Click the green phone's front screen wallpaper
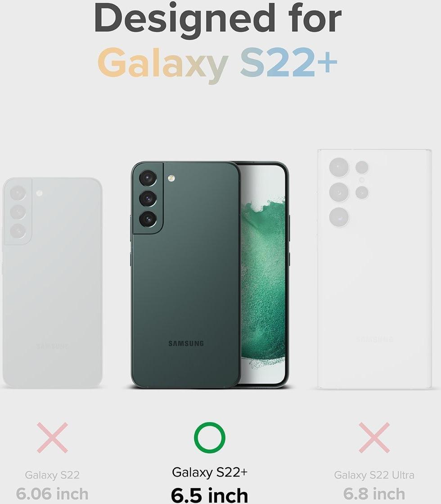The image size is (441, 504). (263, 275)
